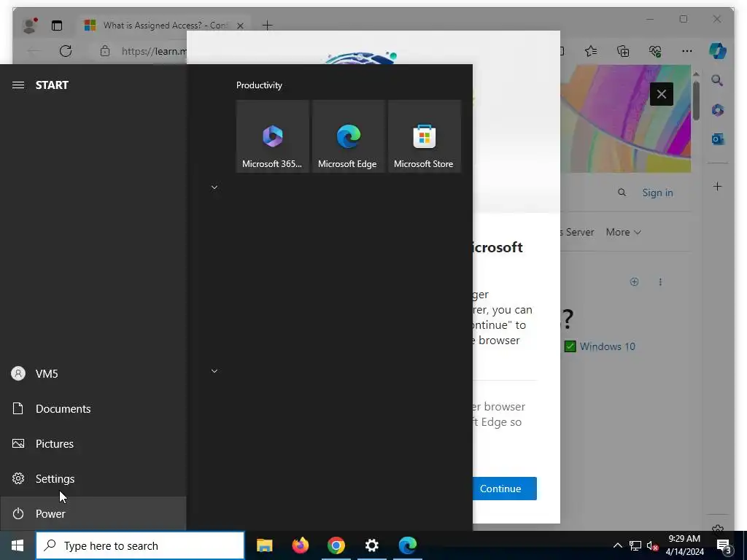747x560 pixels.
Task: Open Microsoft 365 sidebar icon
Action: point(718,110)
